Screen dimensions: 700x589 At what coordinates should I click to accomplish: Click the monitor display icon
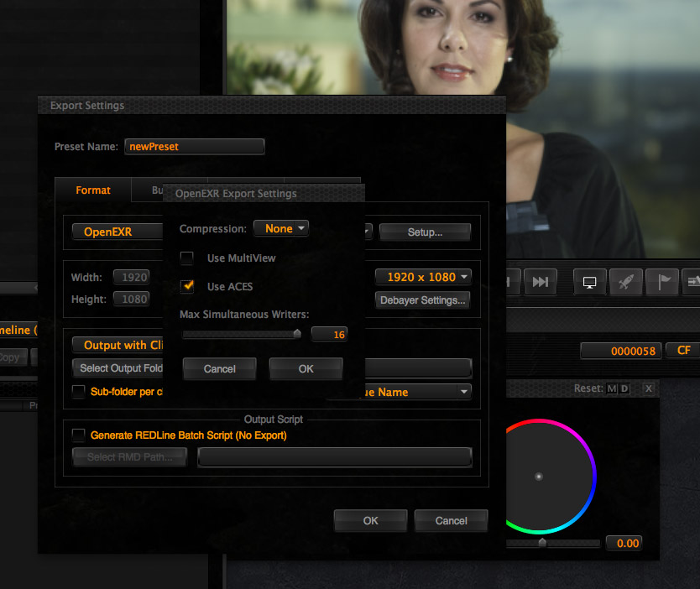[590, 282]
